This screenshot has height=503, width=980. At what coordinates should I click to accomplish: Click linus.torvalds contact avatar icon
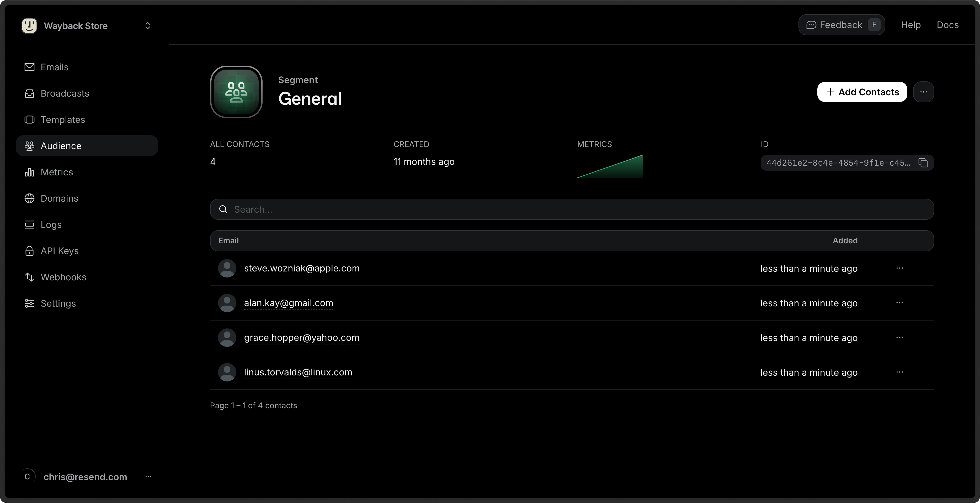(x=227, y=373)
